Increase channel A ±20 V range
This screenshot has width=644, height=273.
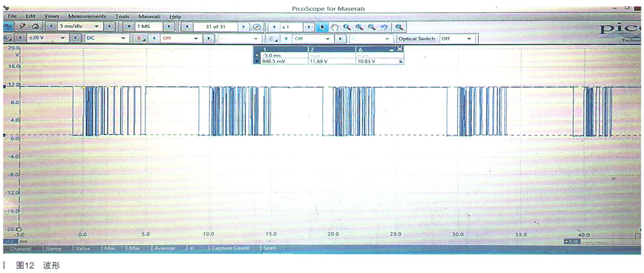[75, 38]
